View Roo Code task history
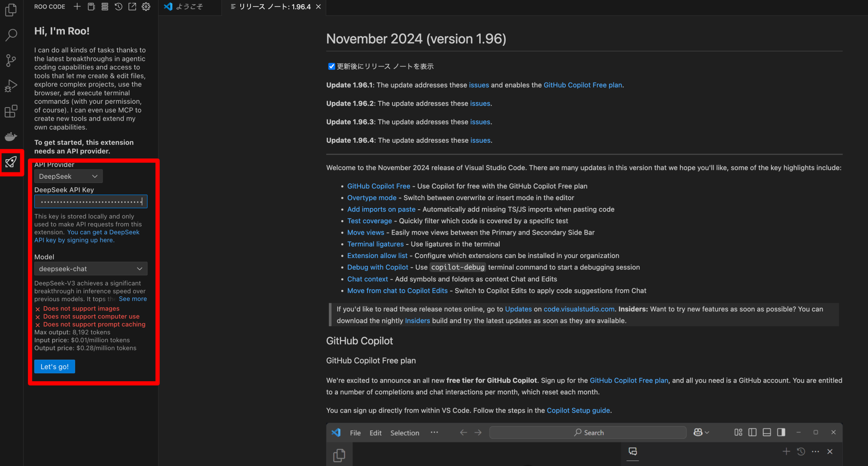The image size is (868, 466). click(118, 6)
